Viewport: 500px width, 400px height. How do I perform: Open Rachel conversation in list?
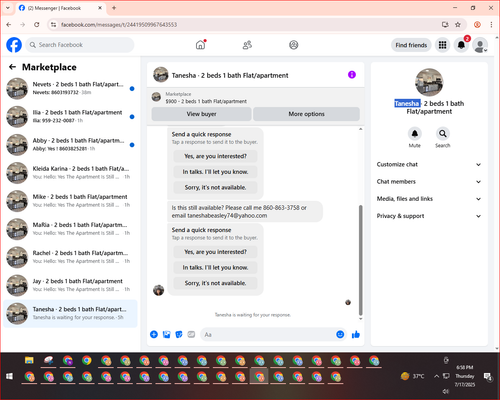70,257
